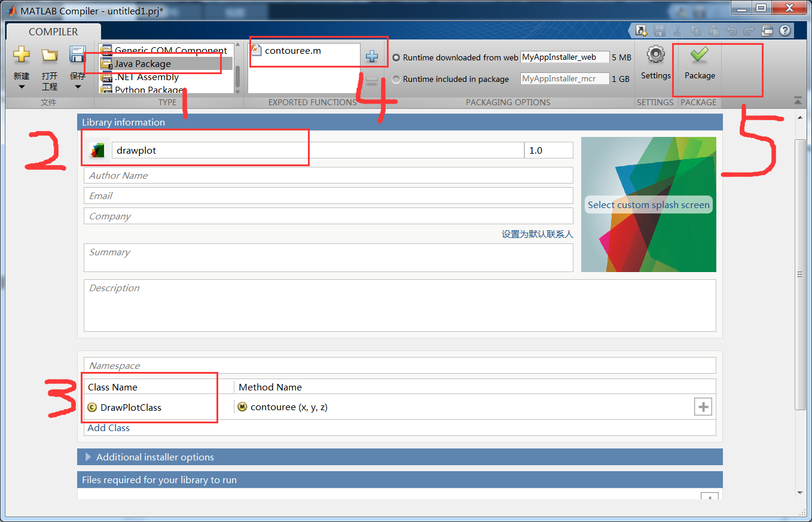The width and height of the screenshot is (812, 522).
Task: Click the Redo arrow icon
Action: point(749,31)
